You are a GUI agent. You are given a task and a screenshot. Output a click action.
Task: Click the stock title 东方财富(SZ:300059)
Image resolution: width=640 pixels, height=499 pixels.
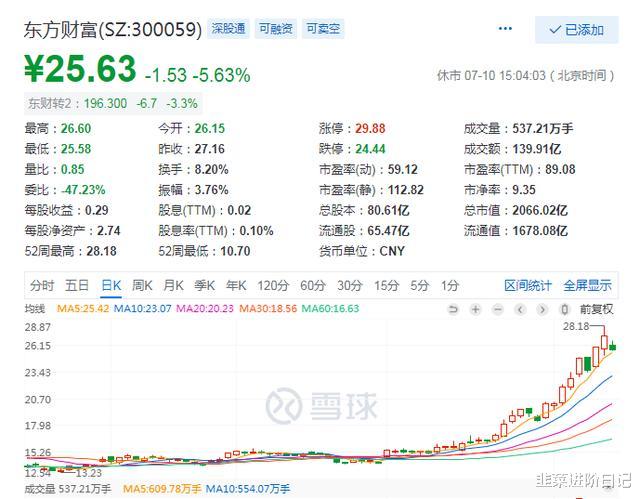click(113, 30)
